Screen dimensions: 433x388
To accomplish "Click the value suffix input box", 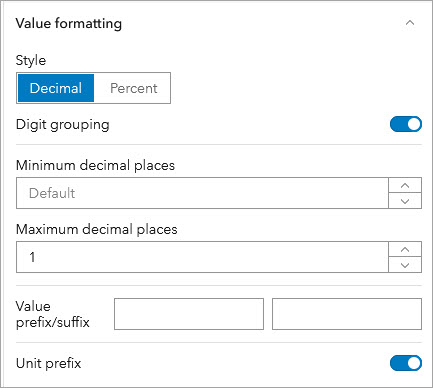I will [x=347, y=314].
